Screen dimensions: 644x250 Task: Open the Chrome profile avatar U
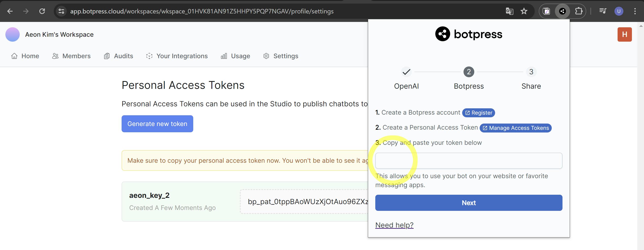pyautogui.click(x=619, y=11)
